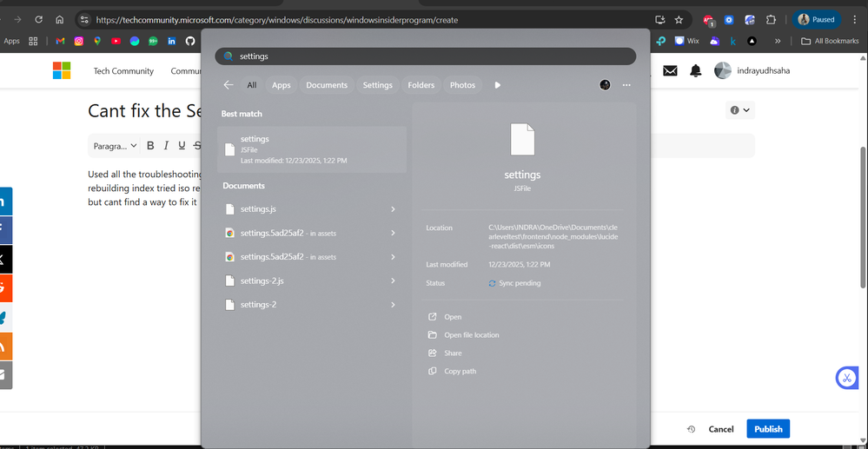This screenshot has width=868, height=449.
Task: Open the notifications bell icon
Action: coord(695,70)
